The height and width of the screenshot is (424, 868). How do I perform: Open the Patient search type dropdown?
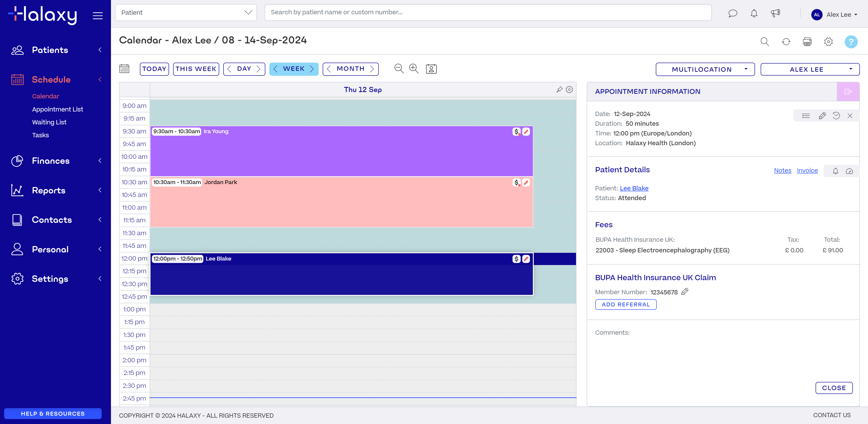[x=186, y=12]
